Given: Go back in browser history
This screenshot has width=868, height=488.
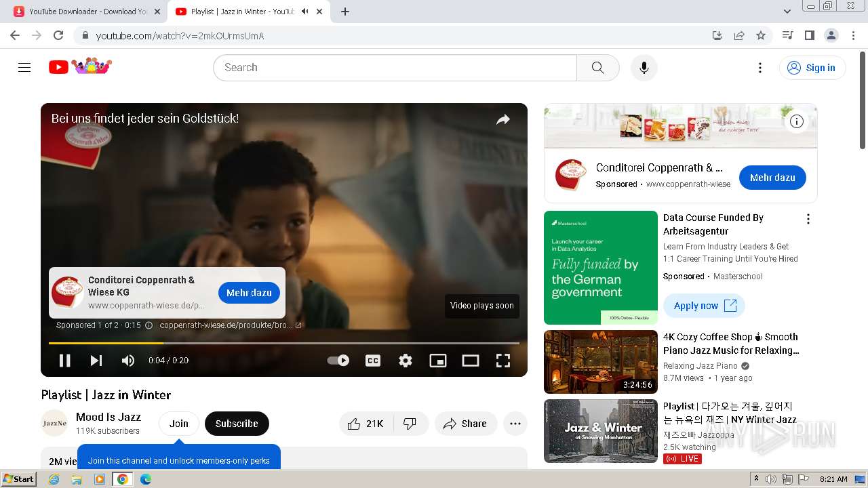Looking at the screenshot, I should tap(15, 35).
